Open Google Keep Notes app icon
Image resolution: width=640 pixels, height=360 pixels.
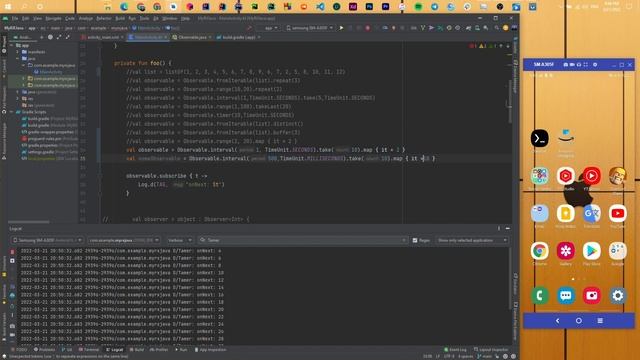pyautogui.click(x=566, y=213)
